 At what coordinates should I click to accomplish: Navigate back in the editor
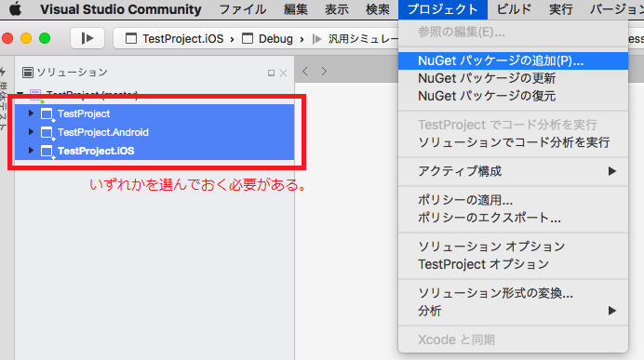coord(305,71)
